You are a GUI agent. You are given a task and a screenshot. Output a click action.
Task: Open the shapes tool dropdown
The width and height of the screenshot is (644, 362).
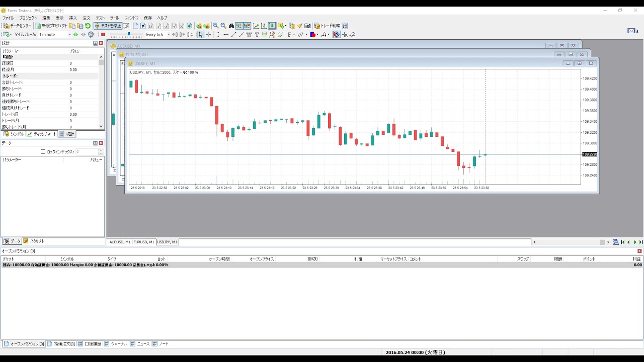[314, 35]
